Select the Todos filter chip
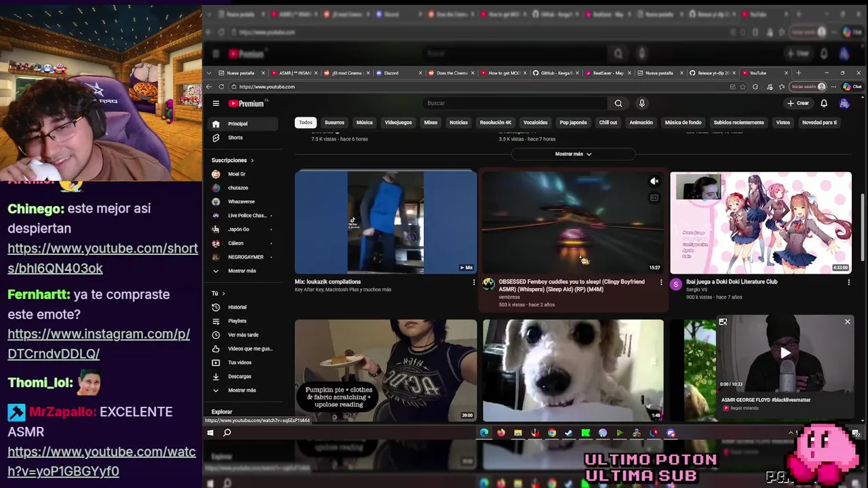 point(305,123)
